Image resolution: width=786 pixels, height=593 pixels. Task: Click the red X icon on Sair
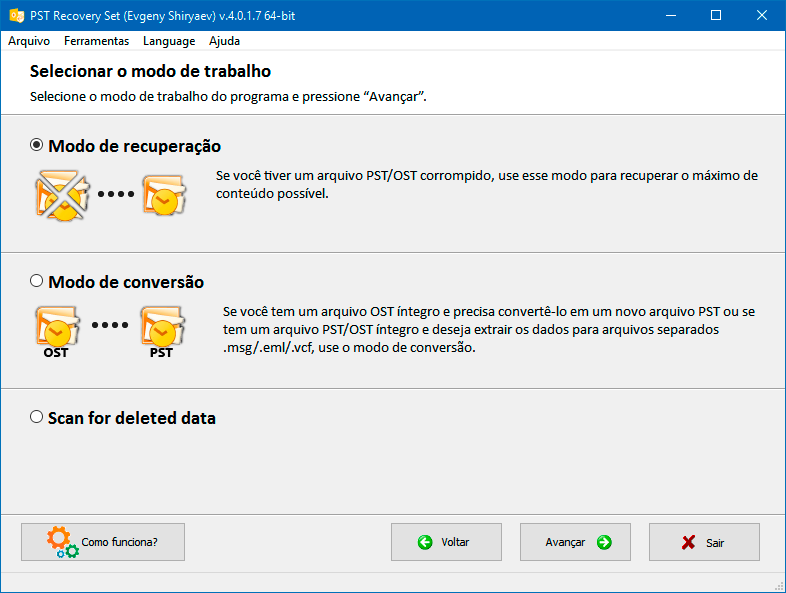(688, 542)
